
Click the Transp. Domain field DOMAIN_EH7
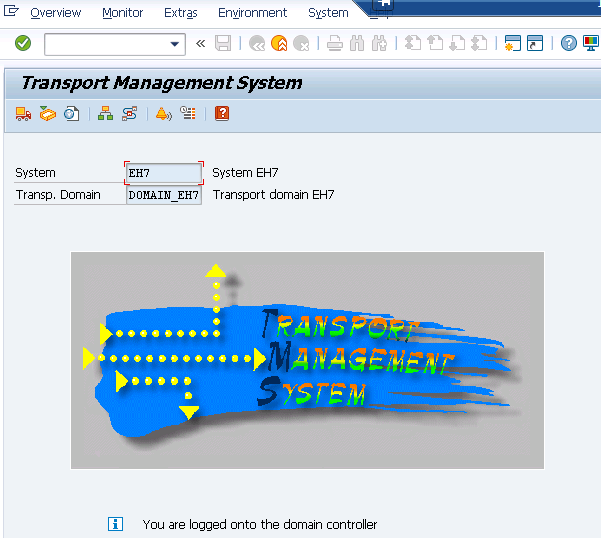pyautogui.click(x=164, y=195)
